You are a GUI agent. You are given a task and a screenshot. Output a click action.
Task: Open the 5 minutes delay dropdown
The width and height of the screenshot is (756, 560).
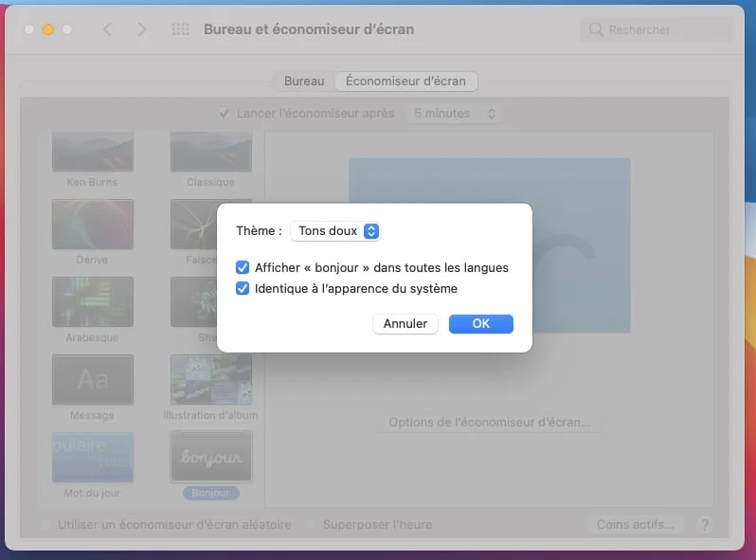coord(454,114)
